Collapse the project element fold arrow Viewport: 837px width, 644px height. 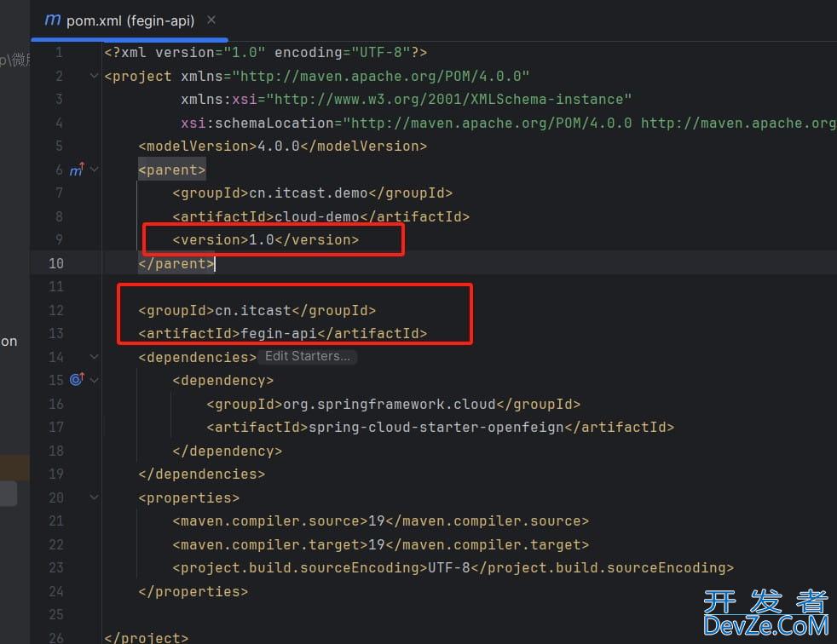[x=95, y=76]
